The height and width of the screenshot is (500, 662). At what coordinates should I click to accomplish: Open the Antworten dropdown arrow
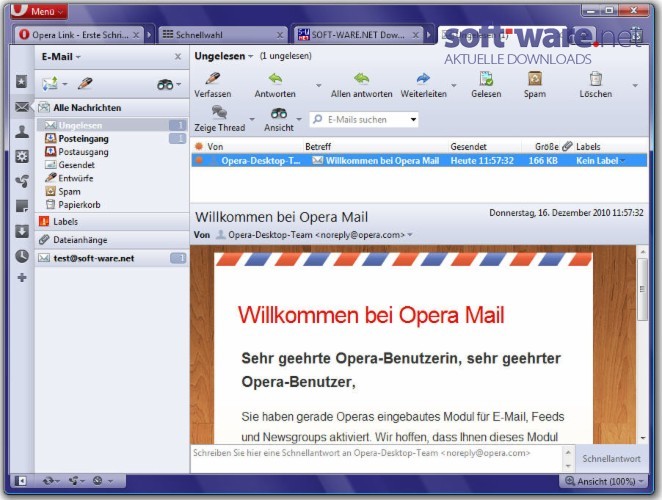(x=319, y=85)
